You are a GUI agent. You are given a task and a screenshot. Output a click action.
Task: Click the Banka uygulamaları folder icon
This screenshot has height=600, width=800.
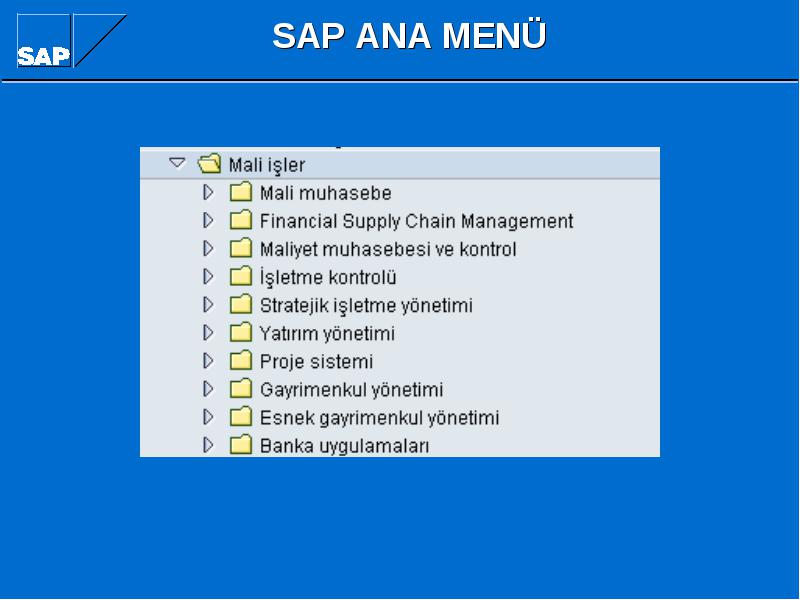tap(241, 444)
